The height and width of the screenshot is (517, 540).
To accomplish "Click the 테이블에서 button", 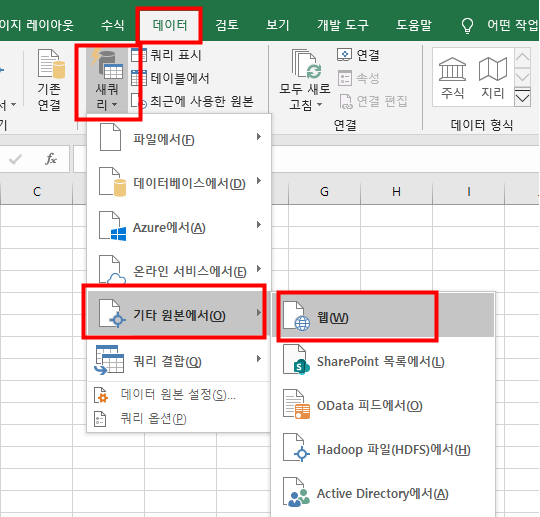I will [x=170, y=78].
